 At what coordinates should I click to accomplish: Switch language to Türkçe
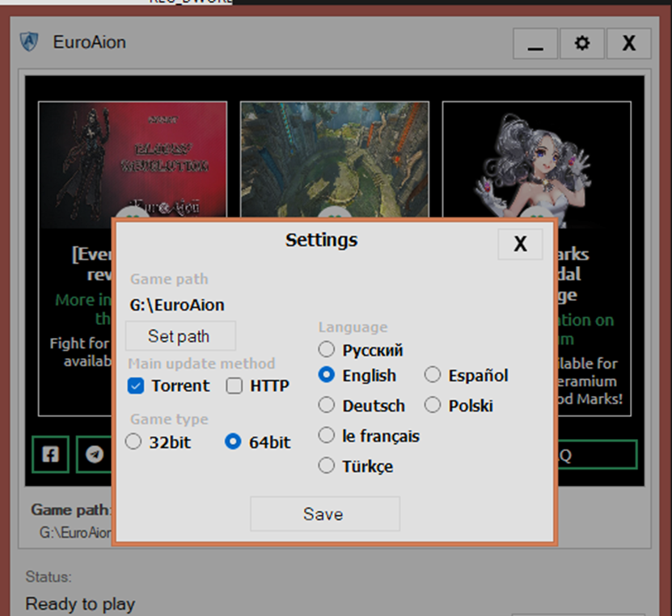click(x=327, y=466)
